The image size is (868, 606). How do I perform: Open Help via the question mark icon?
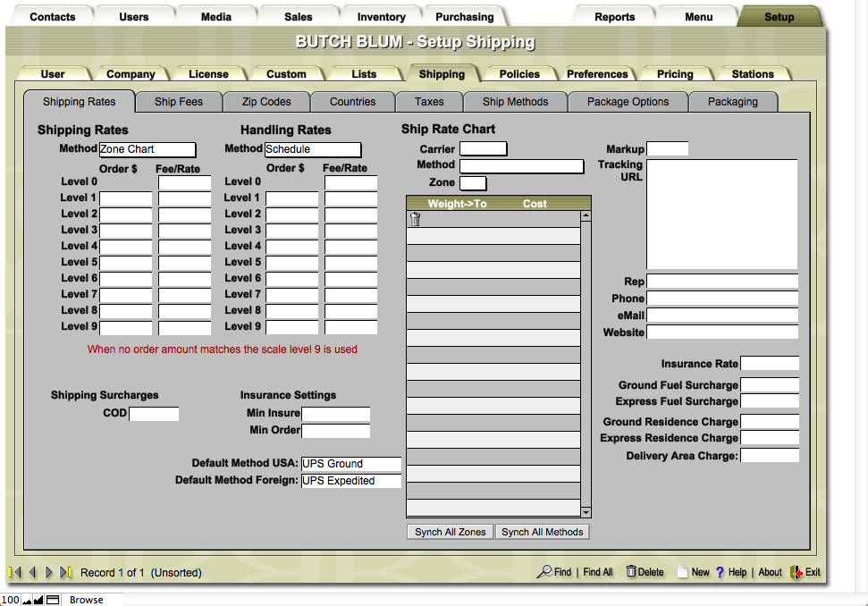click(x=720, y=572)
